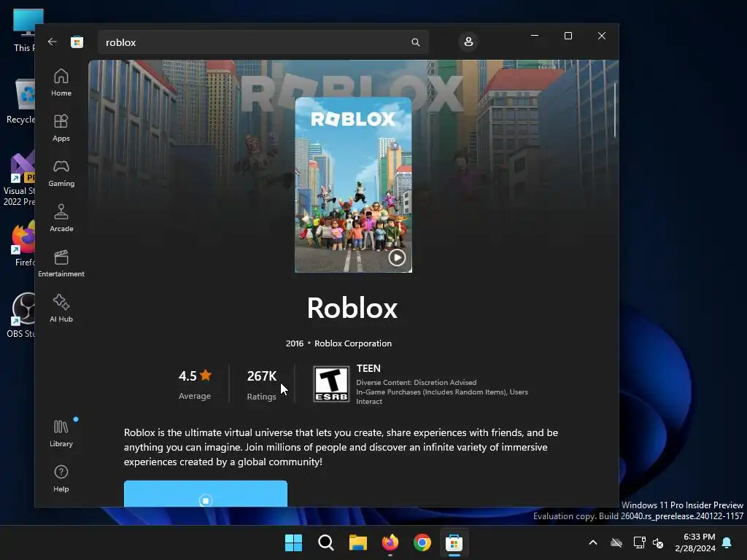Click the Microsoft Store logo icon
This screenshot has width=747, height=560.
pos(77,42)
